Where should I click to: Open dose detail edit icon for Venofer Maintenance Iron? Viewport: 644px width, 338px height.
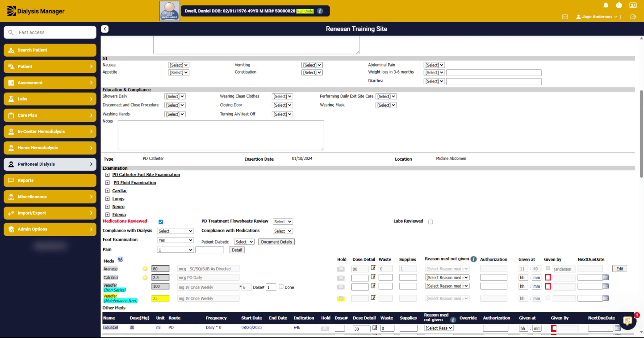coord(373,297)
